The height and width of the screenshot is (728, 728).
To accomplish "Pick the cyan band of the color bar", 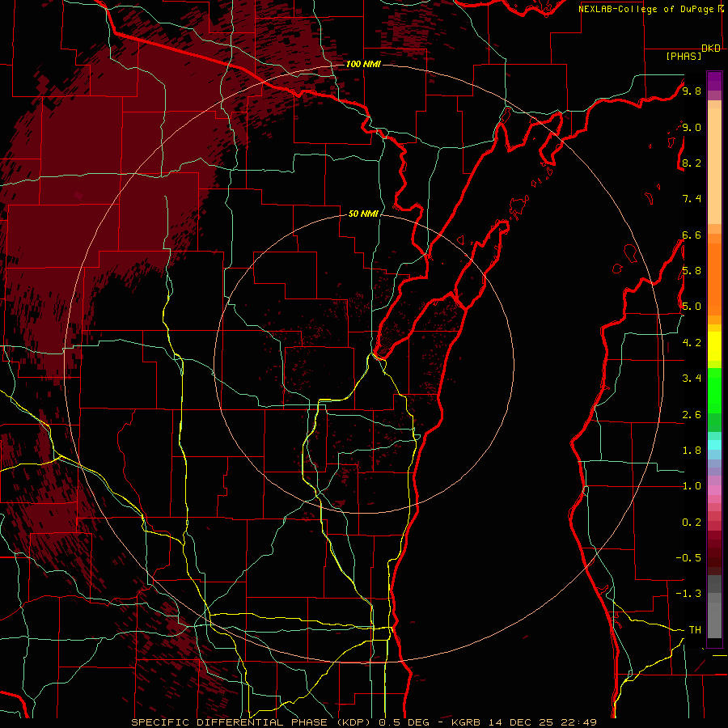I will pyautogui.click(x=714, y=445).
